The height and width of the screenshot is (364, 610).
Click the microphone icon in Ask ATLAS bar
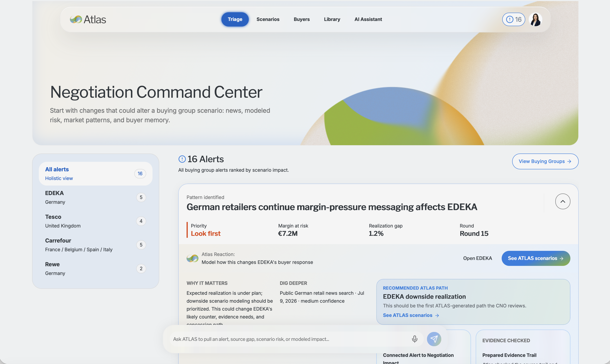pos(415,339)
